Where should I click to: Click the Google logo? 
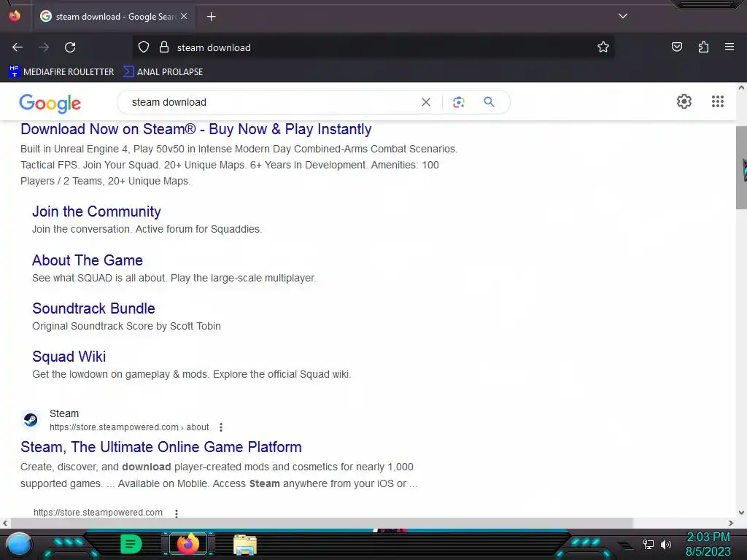click(x=50, y=103)
